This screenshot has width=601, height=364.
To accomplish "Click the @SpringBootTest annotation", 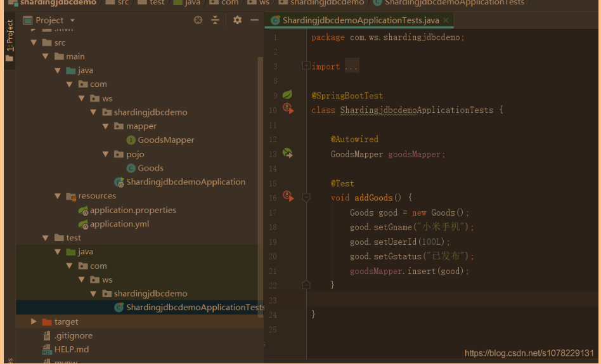I will coord(347,96).
